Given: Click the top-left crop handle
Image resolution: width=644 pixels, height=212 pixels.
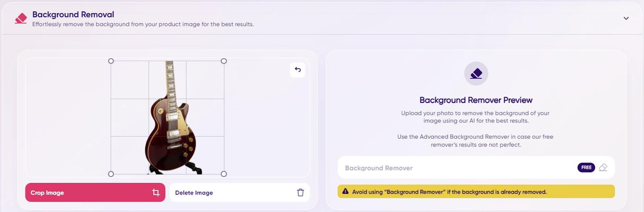Looking at the screenshot, I should [111, 61].
